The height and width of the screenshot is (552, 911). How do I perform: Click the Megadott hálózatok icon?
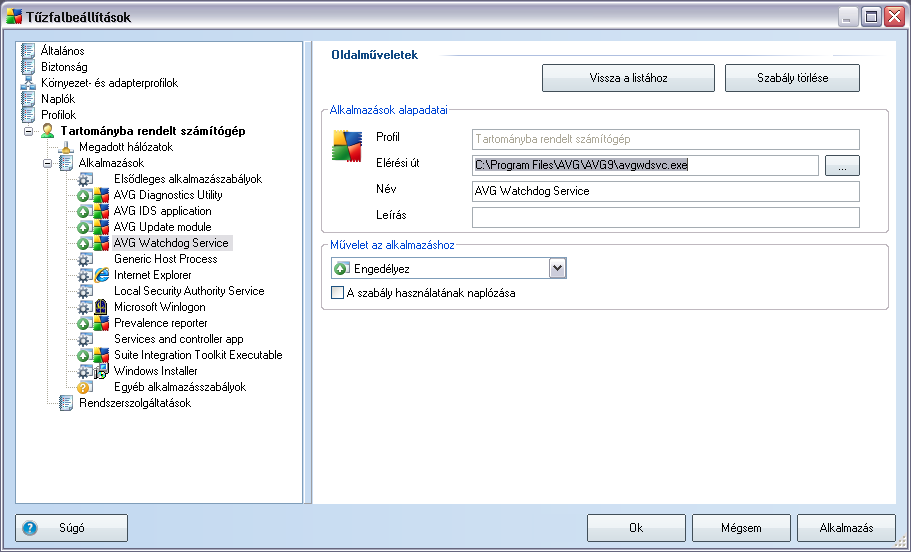[x=66, y=147]
